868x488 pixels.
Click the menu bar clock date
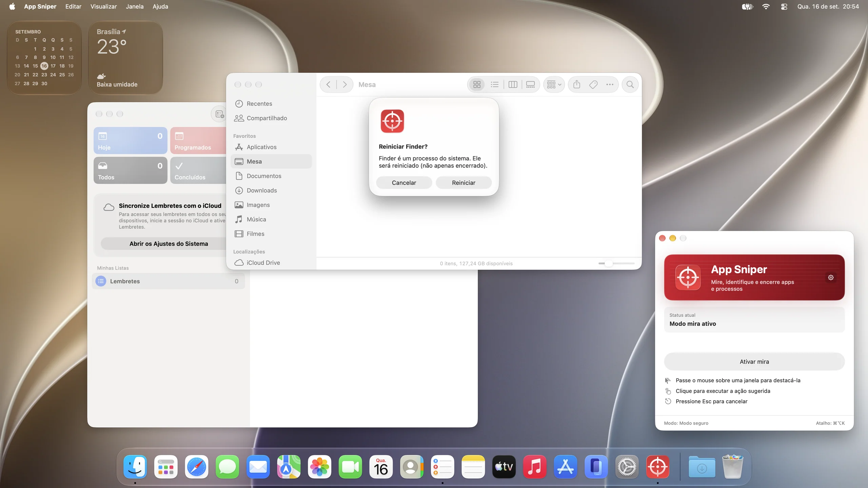coord(828,6)
